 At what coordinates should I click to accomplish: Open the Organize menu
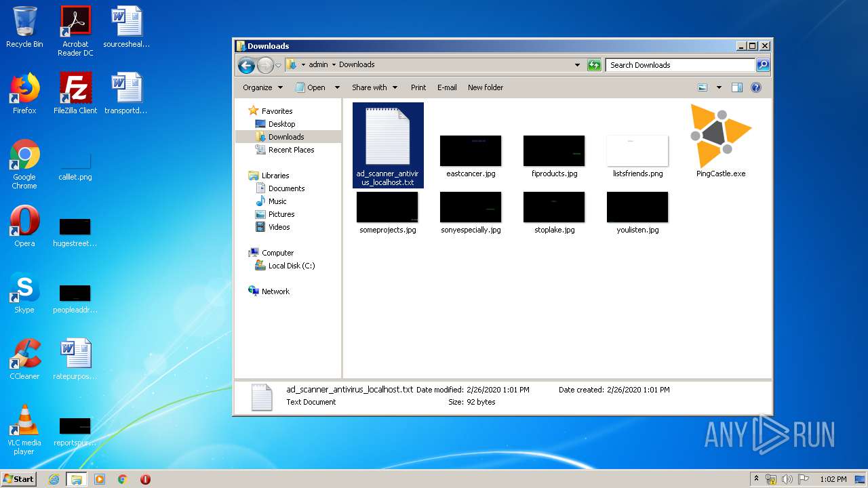[x=262, y=87]
